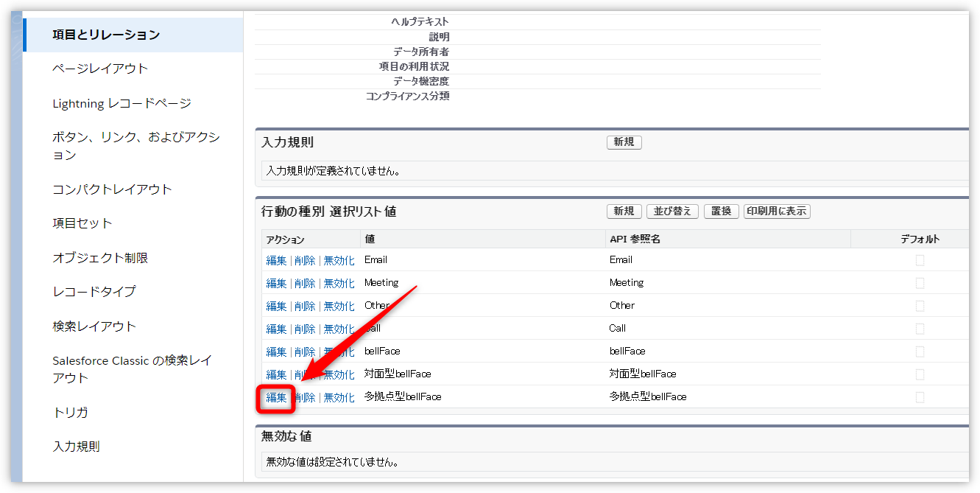The width and height of the screenshot is (980, 493).
Task: Toggle default checkbox for Meeting row
Action: [920, 283]
